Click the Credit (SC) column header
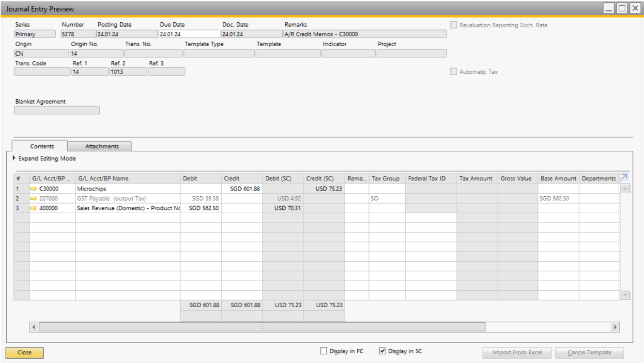644x363 pixels. (324, 178)
